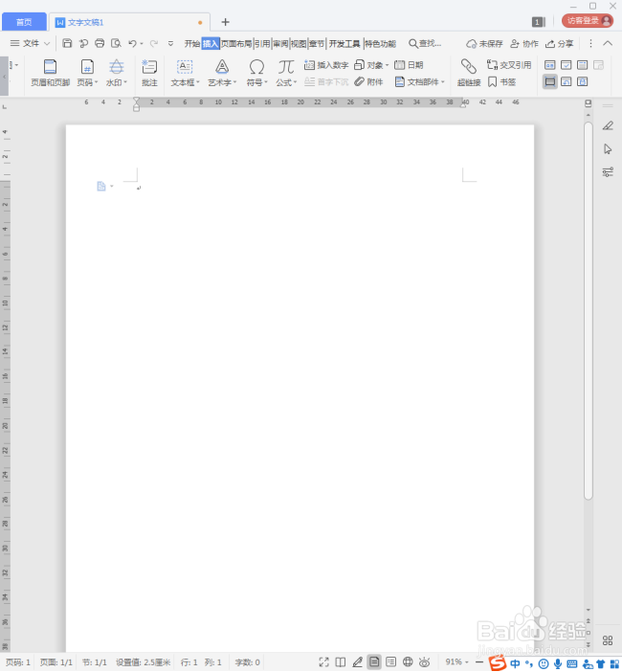This screenshot has width=622, height=672.
Task: Open Print Preview from quick access toolbar
Action: coord(116,43)
